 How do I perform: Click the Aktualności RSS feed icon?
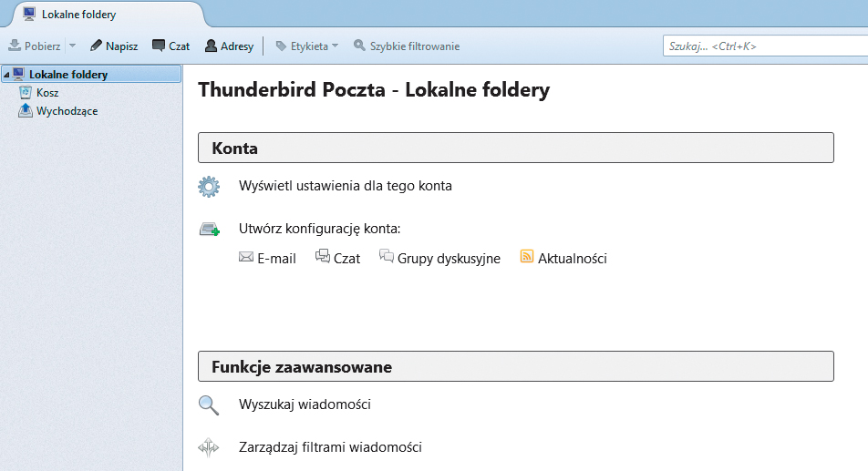click(527, 257)
